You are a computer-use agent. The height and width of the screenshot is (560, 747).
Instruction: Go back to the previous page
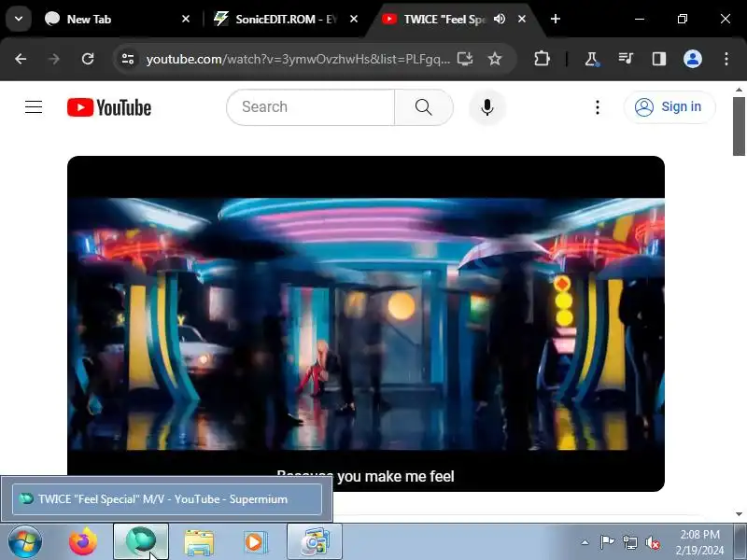tap(21, 59)
